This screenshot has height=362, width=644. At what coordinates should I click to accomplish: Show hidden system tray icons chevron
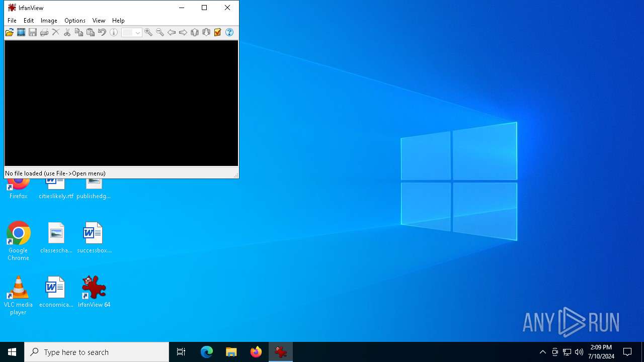coord(543,352)
